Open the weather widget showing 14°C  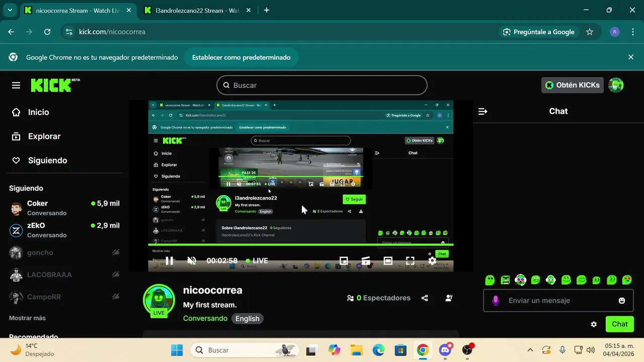(x=33, y=350)
